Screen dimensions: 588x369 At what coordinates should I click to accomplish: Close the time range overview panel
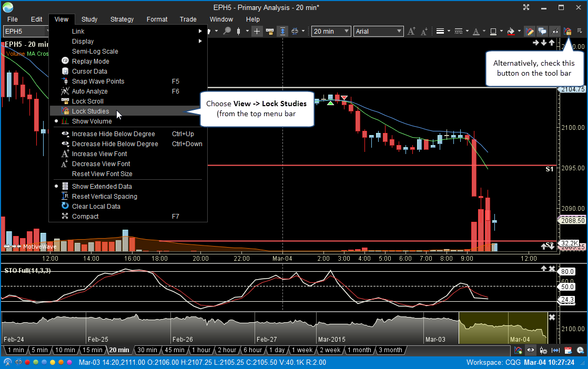pyautogui.click(x=552, y=317)
